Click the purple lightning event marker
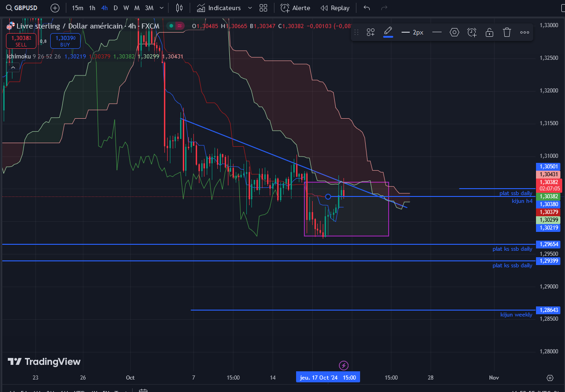The height and width of the screenshot is (392, 565). (x=344, y=365)
